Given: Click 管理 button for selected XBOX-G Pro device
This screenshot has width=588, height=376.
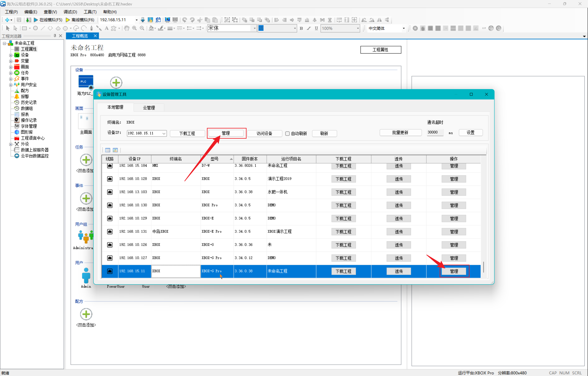Looking at the screenshot, I should click(x=453, y=271).
